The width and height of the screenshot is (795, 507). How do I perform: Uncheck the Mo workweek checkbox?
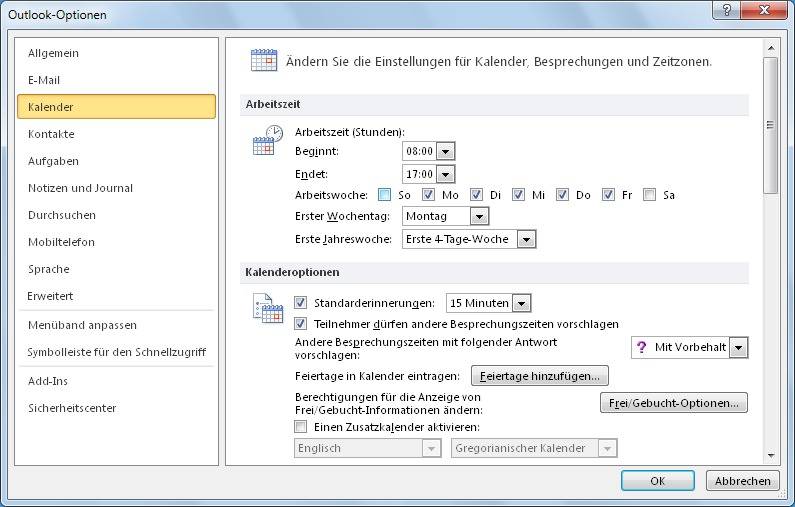click(428, 195)
